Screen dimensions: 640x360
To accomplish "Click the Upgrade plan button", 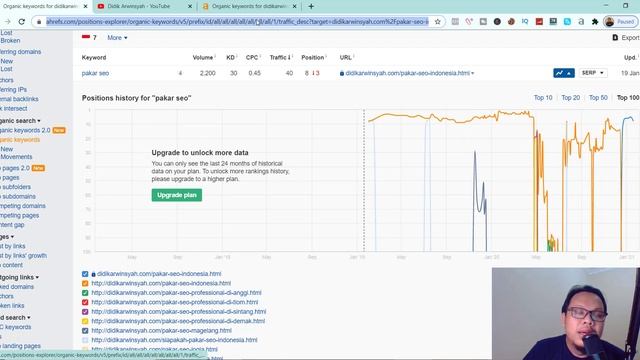I will pyautogui.click(x=177, y=195).
